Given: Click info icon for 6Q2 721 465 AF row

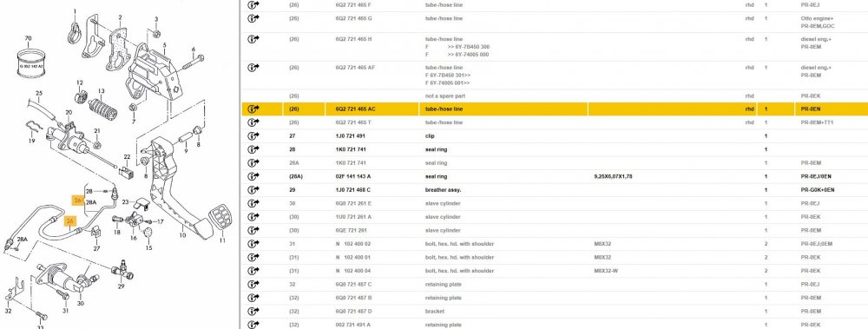Looking at the screenshot, I should (x=253, y=67).
